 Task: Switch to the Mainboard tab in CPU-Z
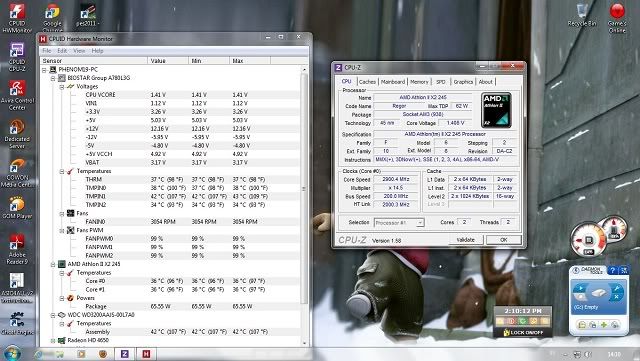(393, 82)
